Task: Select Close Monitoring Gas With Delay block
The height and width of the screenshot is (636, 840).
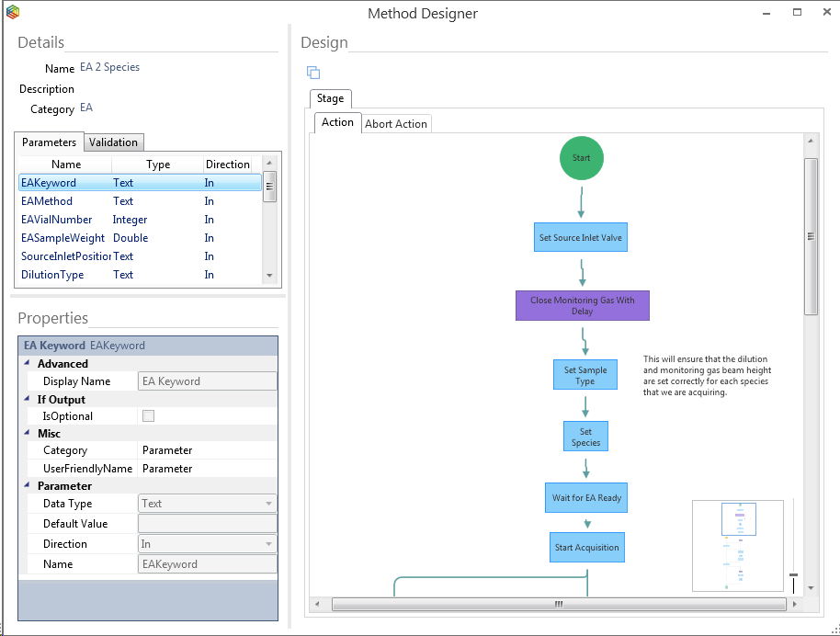Action: (582, 306)
